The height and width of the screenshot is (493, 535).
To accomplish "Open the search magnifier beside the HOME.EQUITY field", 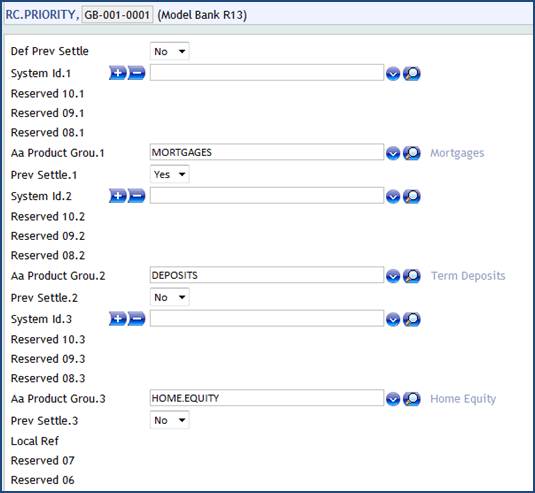I will (x=412, y=399).
